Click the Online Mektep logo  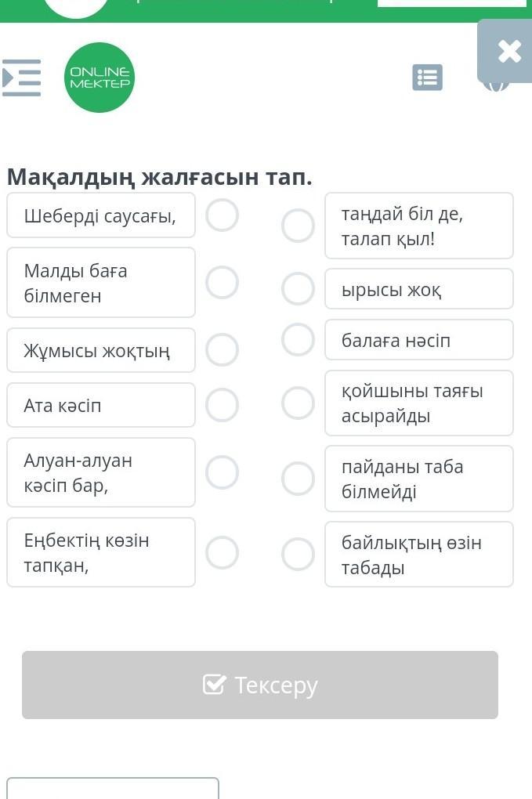coord(100,78)
